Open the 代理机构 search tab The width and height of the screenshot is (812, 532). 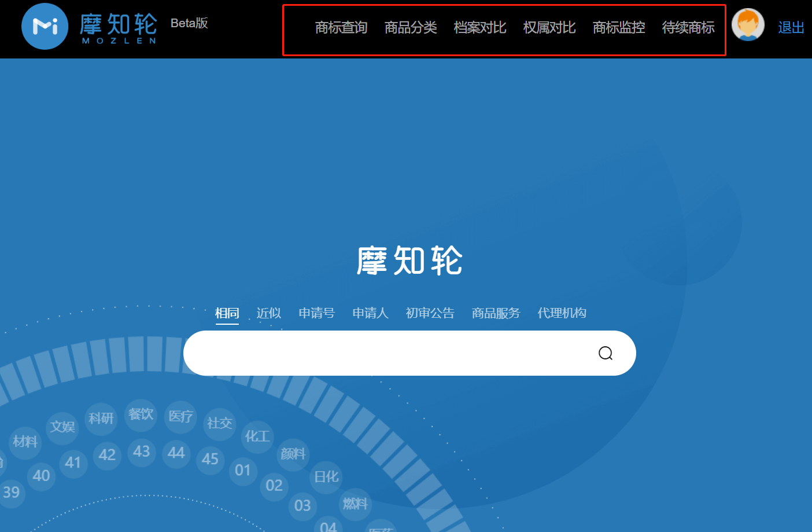(x=562, y=313)
